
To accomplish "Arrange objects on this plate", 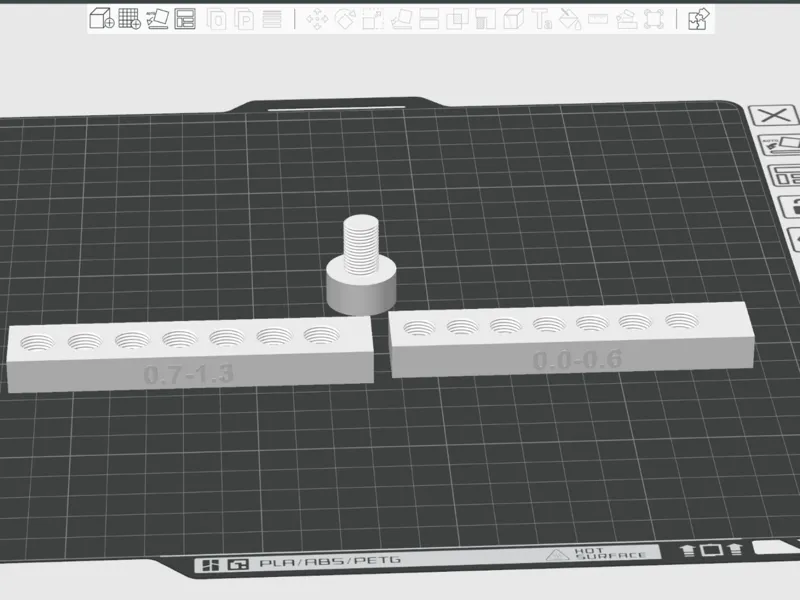I will [x=786, y=175].
